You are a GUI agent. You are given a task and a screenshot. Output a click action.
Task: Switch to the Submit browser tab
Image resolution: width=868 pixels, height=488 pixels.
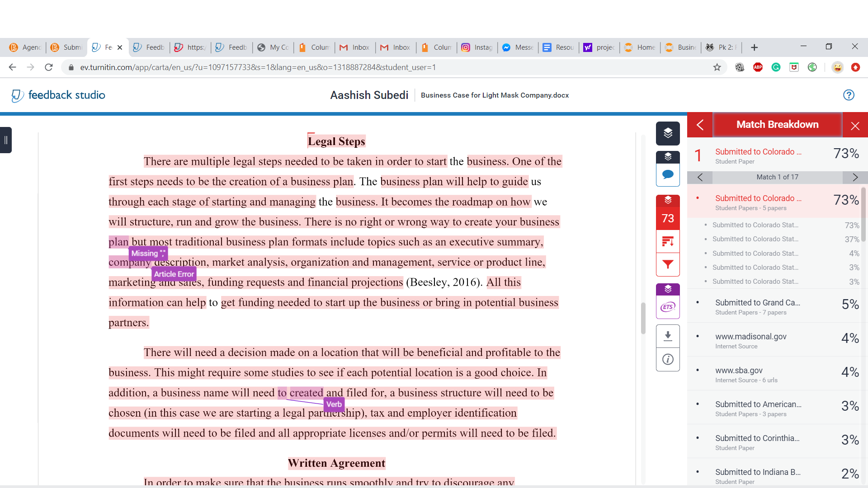click(66, 47)
